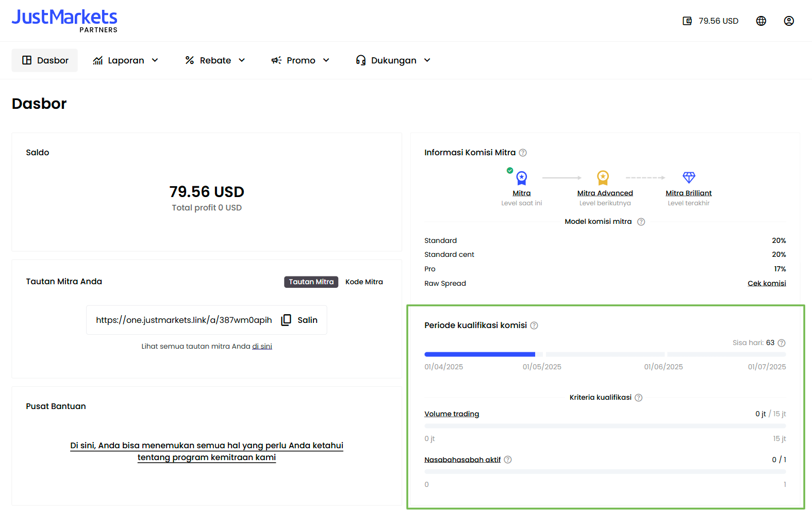Screen dimensions: 812x522
Task: Click the Cek komisi link
Action: [767, 284]
